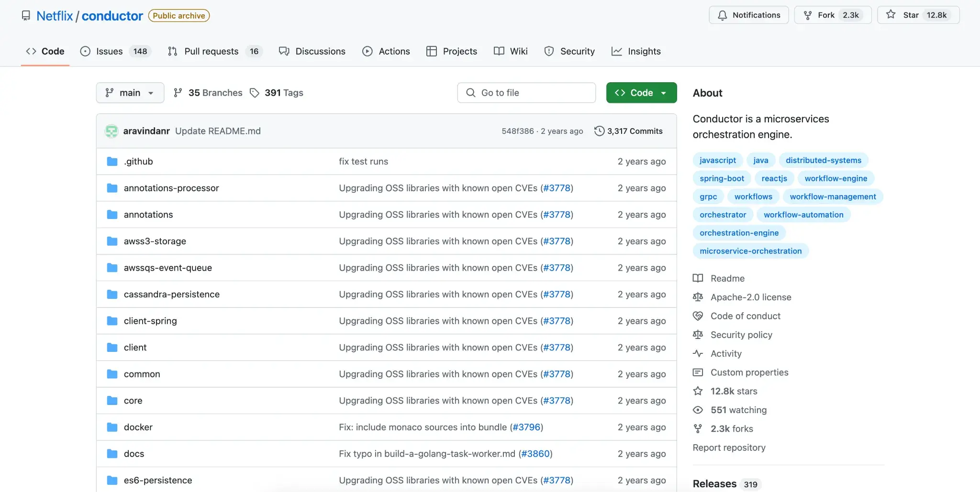
Task: Click the commit history clock icon
Action: click(x=599, y=131)
